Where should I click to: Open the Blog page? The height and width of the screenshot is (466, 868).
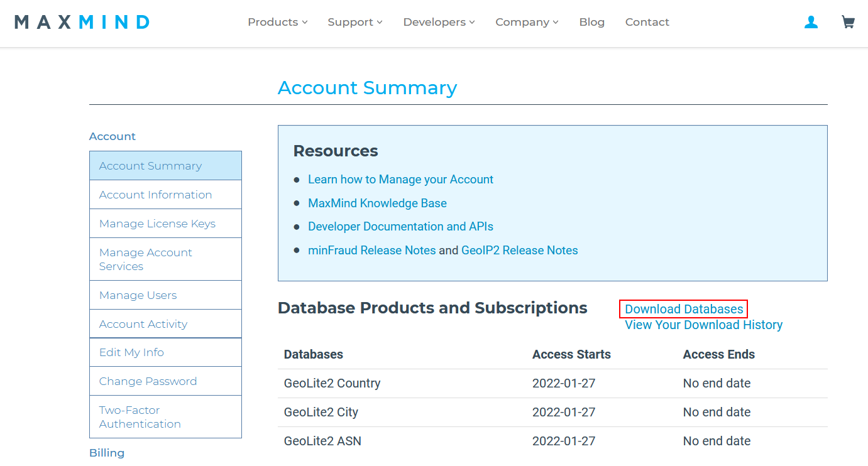(591, 22)
